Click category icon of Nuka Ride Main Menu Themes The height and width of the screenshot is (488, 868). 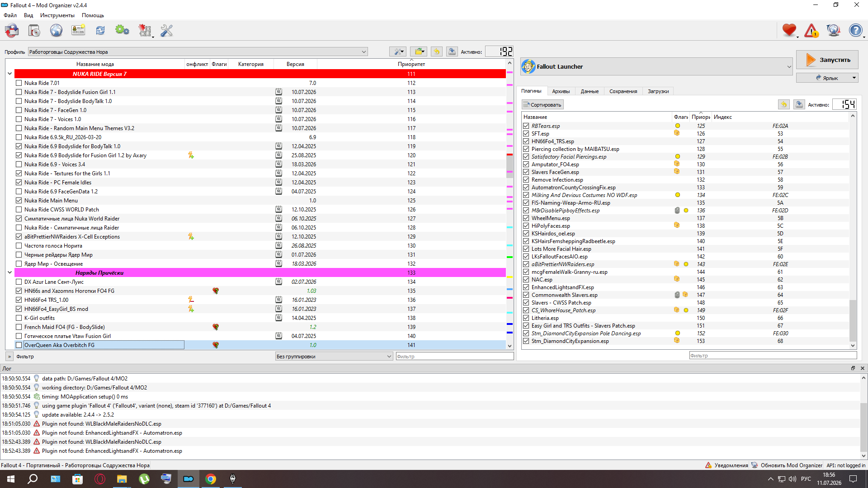[x=278, y=128]
